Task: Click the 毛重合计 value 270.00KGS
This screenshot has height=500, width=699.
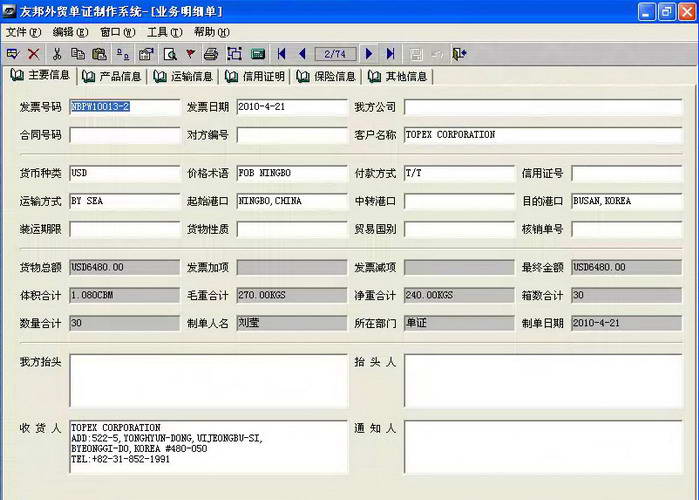Action: coord(292,295)
